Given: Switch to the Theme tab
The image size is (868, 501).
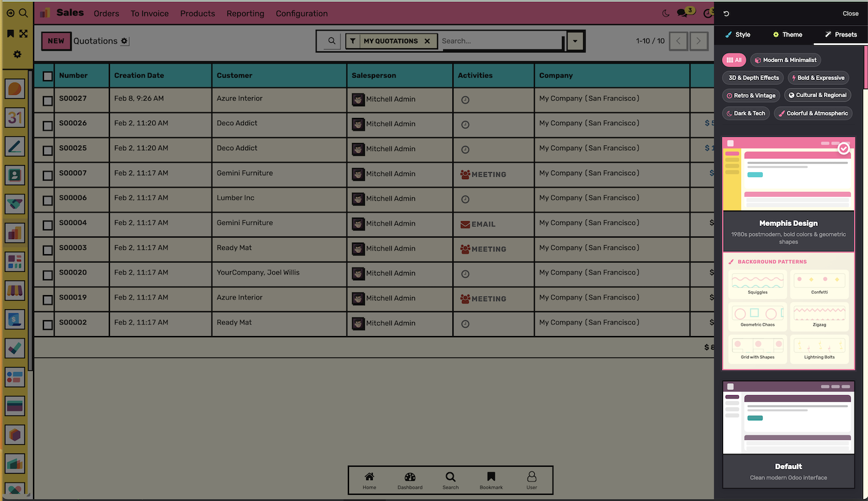Looking at the screenshot, I should 787,35.
